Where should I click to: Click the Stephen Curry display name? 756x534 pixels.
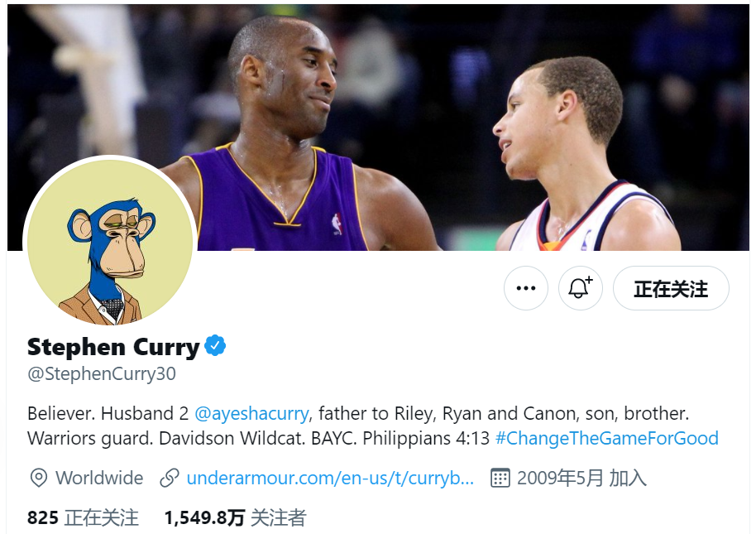tap(113, 347)
